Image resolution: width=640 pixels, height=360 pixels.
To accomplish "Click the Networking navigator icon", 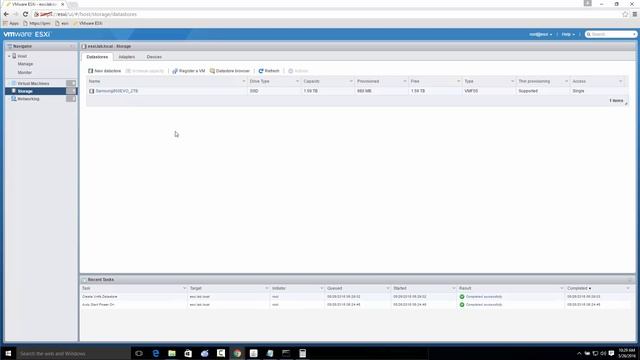I will tap(13, 99).
